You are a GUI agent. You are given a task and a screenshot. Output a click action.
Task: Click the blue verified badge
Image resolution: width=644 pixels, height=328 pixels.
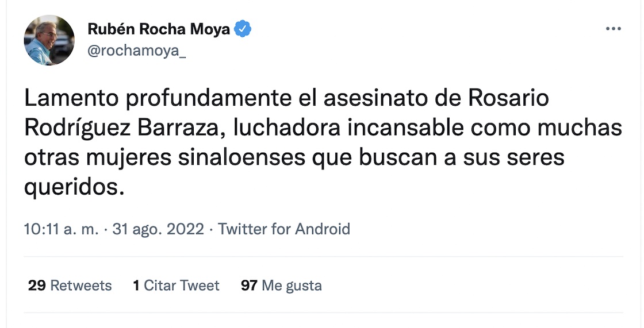point(243,29)
